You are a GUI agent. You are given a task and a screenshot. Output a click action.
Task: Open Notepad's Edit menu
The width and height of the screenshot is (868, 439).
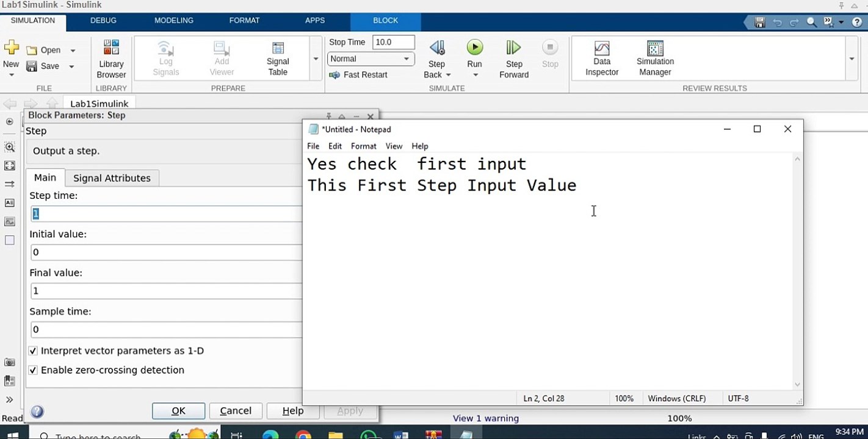335,146
